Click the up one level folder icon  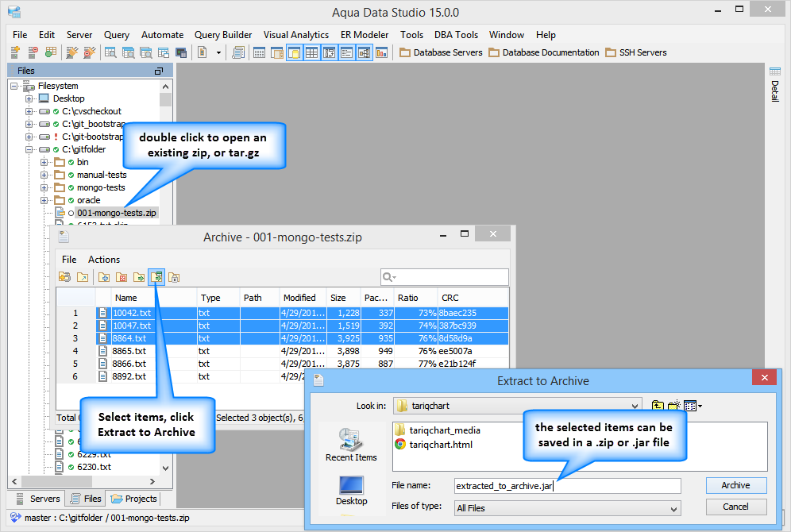click(658, 406)
